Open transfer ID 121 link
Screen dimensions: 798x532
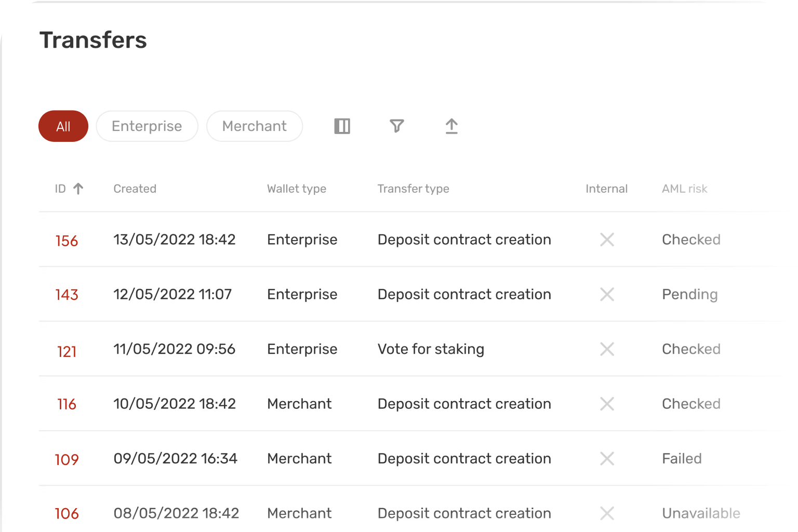pos(66,352)
